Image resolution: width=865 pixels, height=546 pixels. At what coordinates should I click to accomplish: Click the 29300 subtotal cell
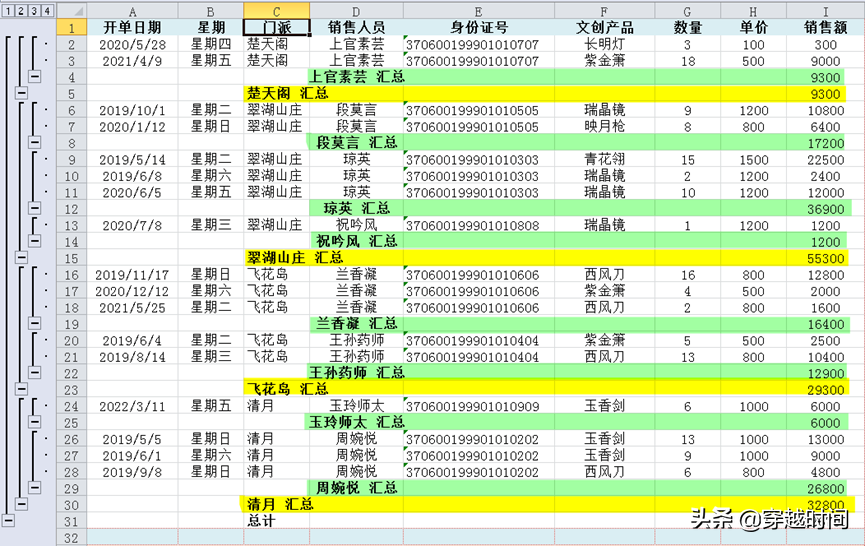click(825, 389)
